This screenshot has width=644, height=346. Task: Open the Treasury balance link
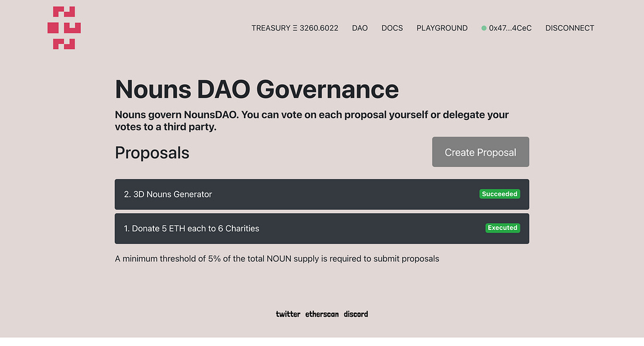294,28
